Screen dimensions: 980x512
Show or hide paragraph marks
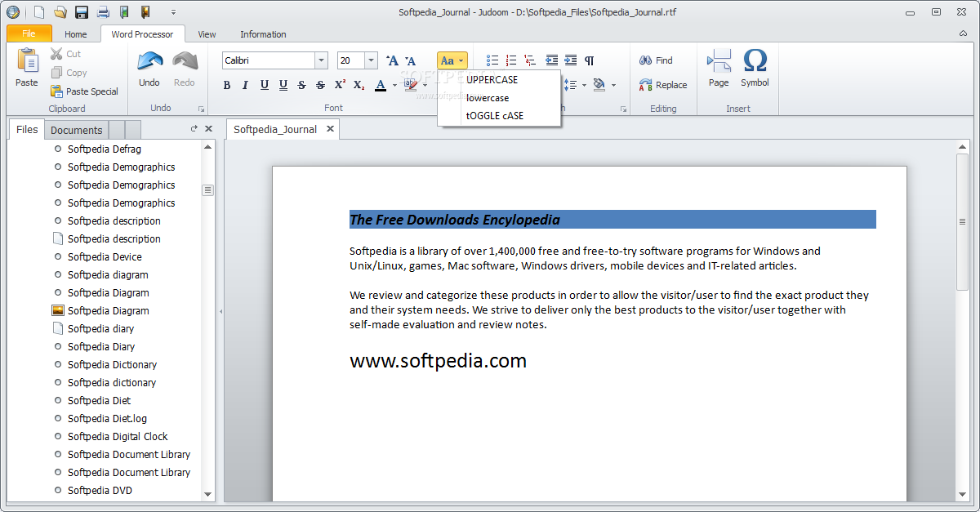coord(590,60)
